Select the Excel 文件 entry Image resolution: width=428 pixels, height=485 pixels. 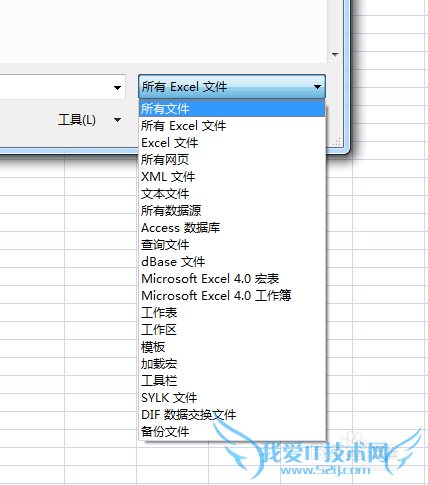click(232, 143)
